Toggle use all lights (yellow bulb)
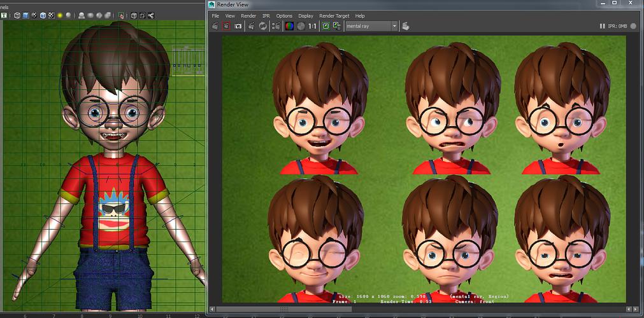 point(60,16)
